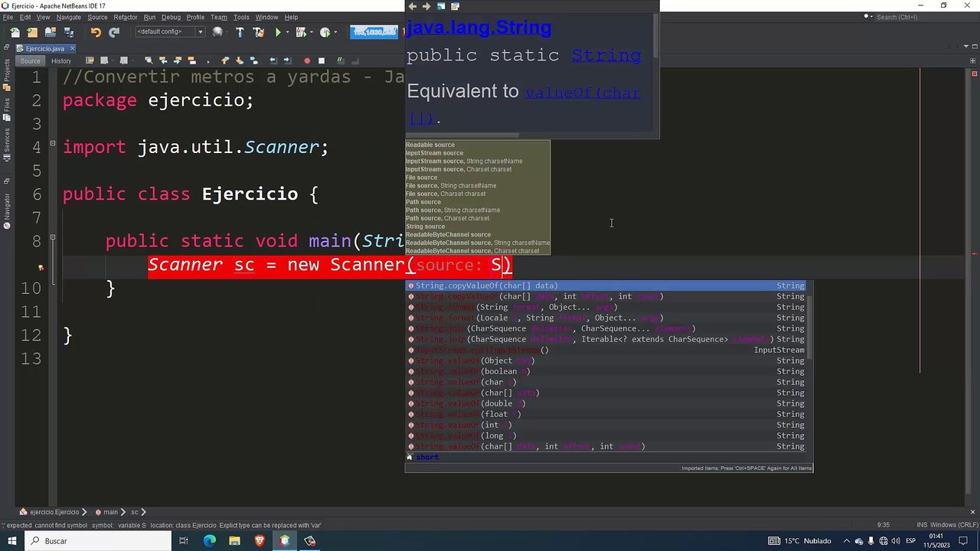This screenshot has width=980, height=551.
Task: Select InputStream.nullInputStream() completion item
Action: [x=605, y=350]
